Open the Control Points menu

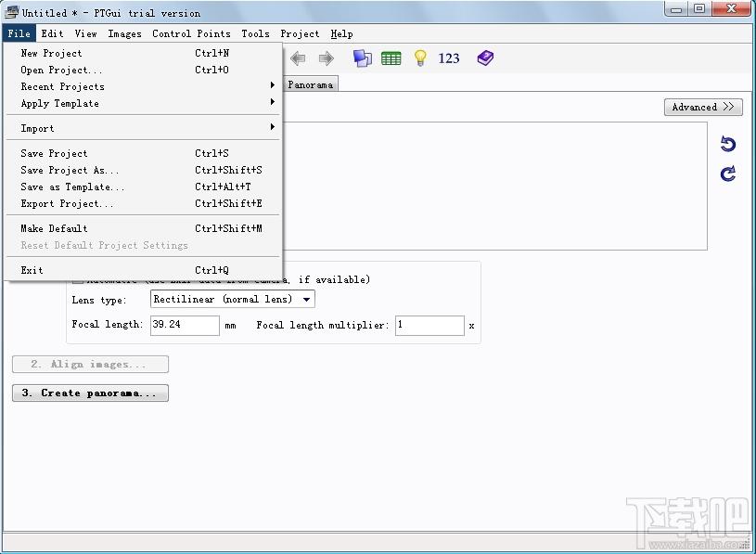click(x=191, y=33)
